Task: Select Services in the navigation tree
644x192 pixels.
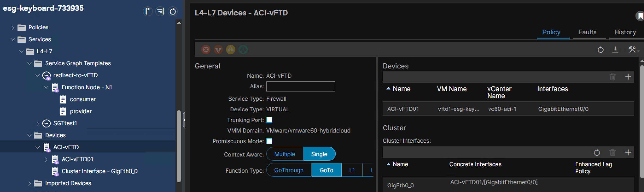Action: click(x=40, y=39)
